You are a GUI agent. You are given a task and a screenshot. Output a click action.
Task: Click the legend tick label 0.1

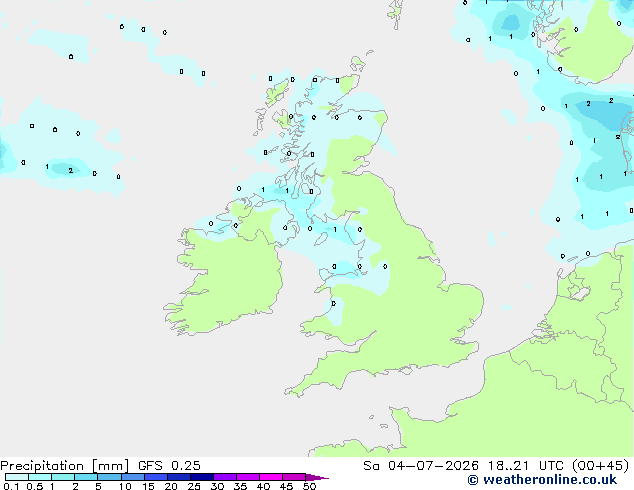click(x=11, y=486)
